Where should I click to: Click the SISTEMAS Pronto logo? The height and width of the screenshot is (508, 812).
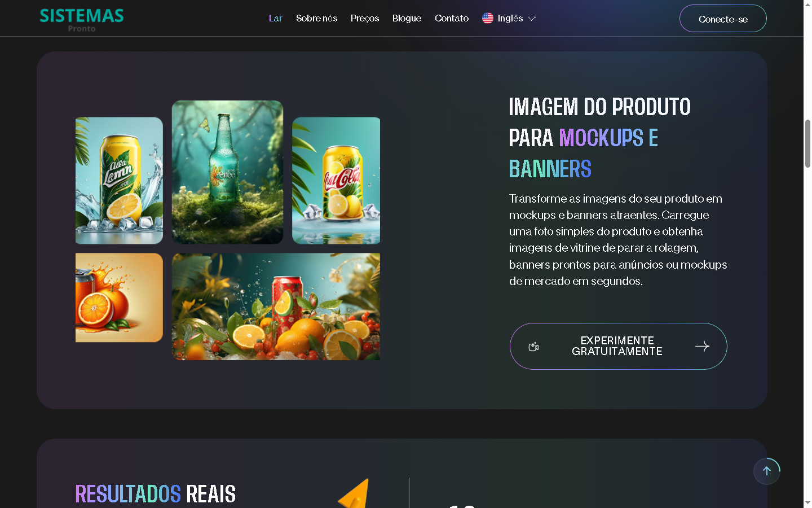pos(82,19)
